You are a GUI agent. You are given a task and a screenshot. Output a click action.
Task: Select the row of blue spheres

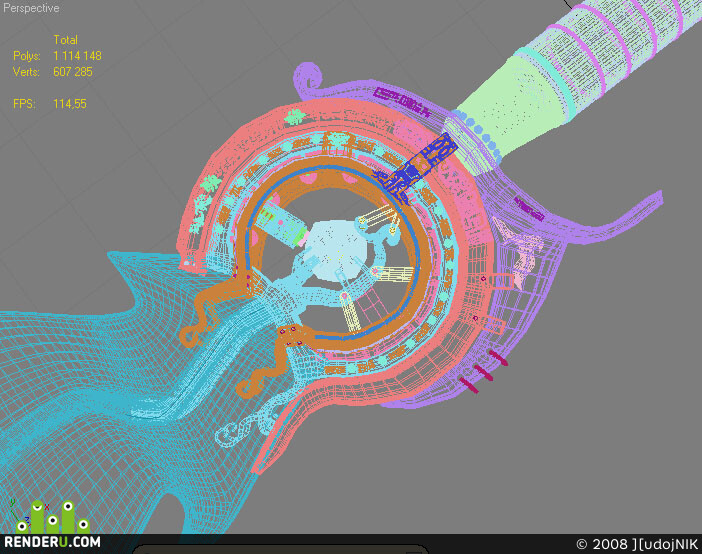click(x=481, y=134)
